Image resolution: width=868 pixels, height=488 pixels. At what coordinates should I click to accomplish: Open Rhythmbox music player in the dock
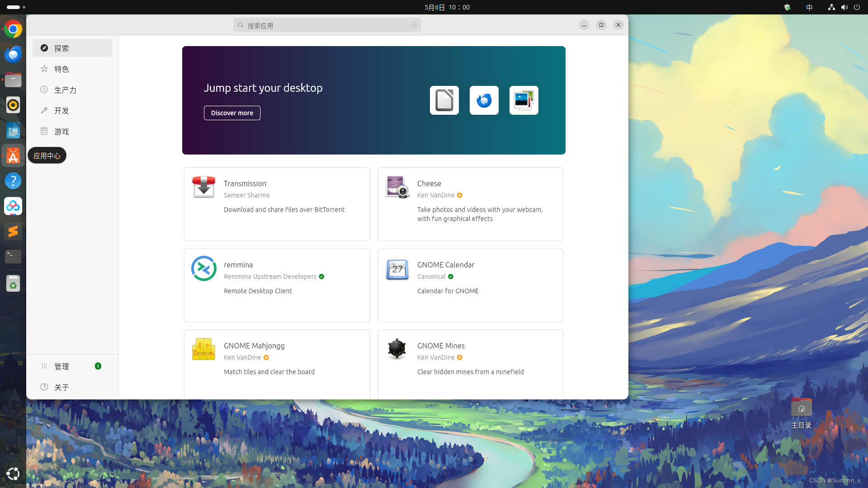click(x=13, y=104)
